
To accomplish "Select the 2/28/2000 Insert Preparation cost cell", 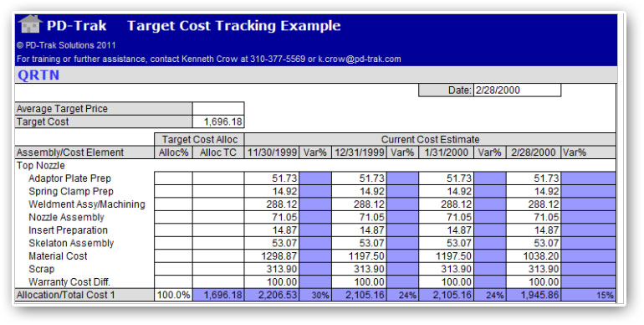I will (x=534, y=230).
